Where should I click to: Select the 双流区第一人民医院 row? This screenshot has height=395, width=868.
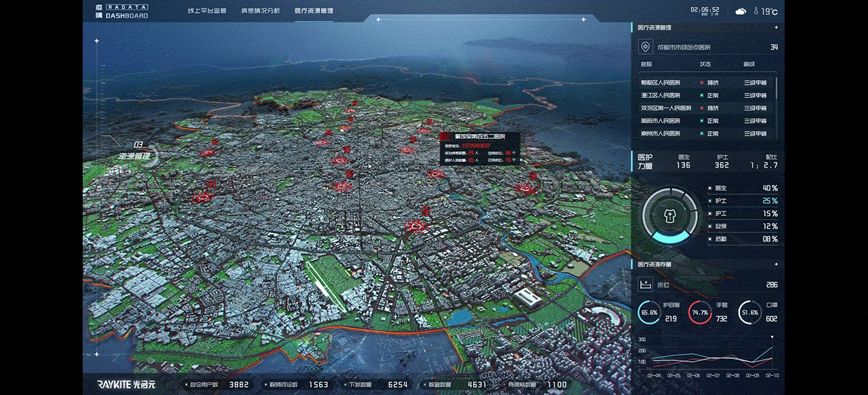tap(705, 108)
